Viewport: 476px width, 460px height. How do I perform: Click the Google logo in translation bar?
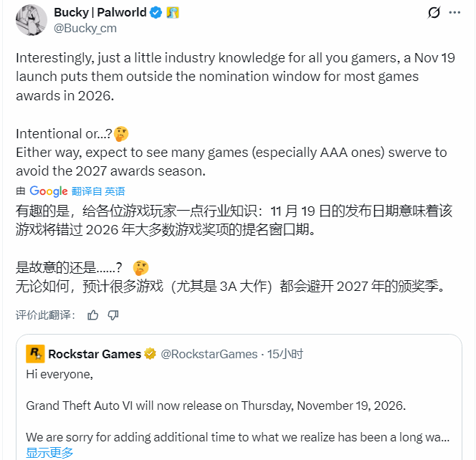tap(49, 191)
